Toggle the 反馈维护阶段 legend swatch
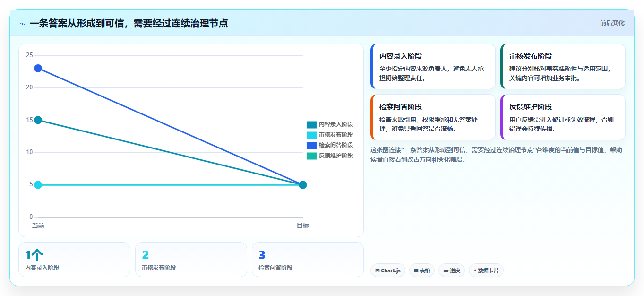 [x=311, y=156]
